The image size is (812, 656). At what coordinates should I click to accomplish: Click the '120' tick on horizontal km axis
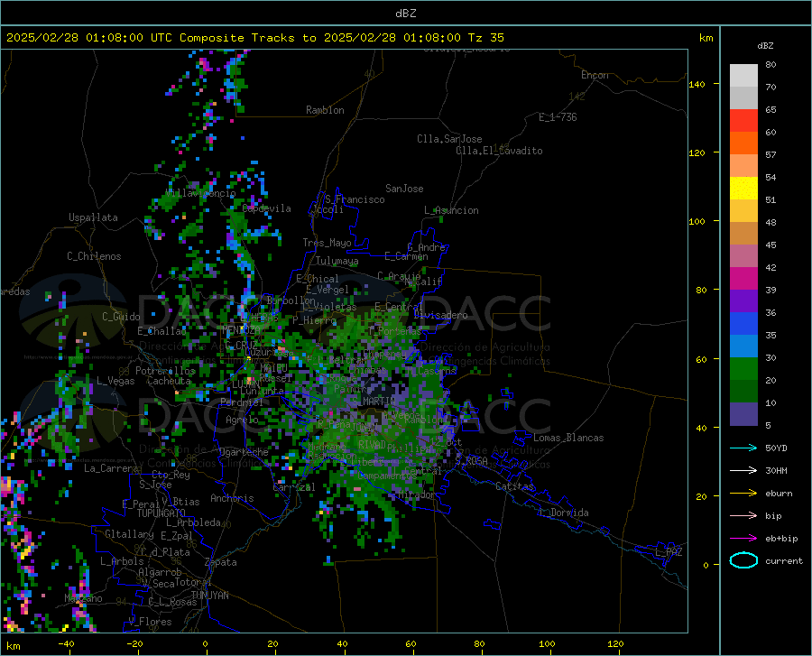[615, 644]
